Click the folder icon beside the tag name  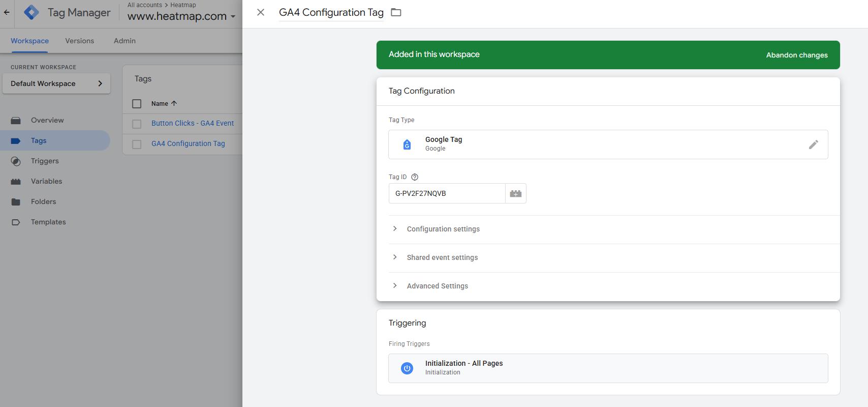pyautogui.click(x=396, y=12)
